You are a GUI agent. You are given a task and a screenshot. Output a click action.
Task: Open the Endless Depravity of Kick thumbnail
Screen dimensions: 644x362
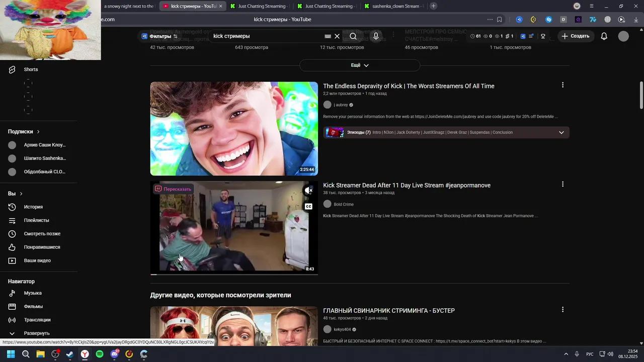[x=234, y=128]
